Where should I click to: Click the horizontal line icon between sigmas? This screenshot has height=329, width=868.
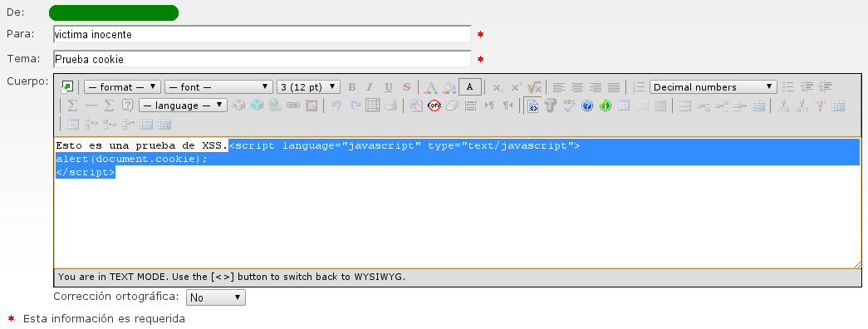click(91, 106)
